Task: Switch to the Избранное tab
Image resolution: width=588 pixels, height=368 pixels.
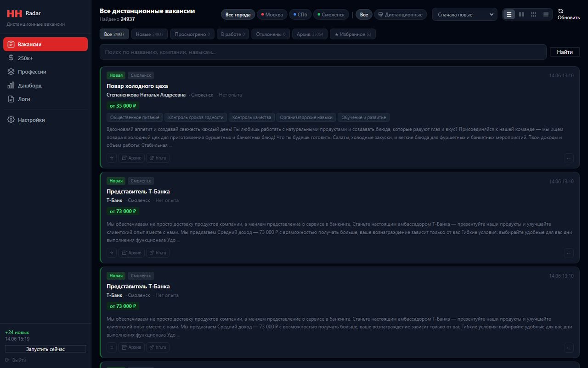Action: tap(353, 34)
